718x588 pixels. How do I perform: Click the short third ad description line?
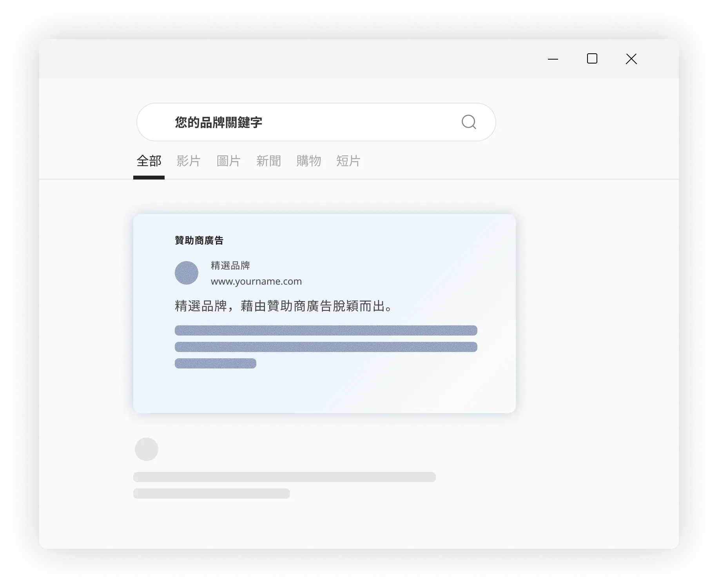[216, 363]
